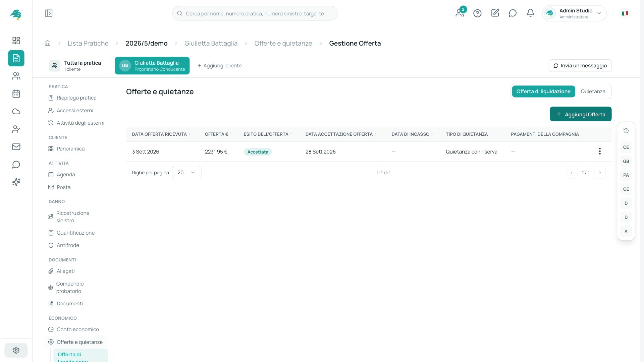Open the chat bubble icon in left rail
The width and height of the screenshot is (644, 362).
tap(16, 165)
